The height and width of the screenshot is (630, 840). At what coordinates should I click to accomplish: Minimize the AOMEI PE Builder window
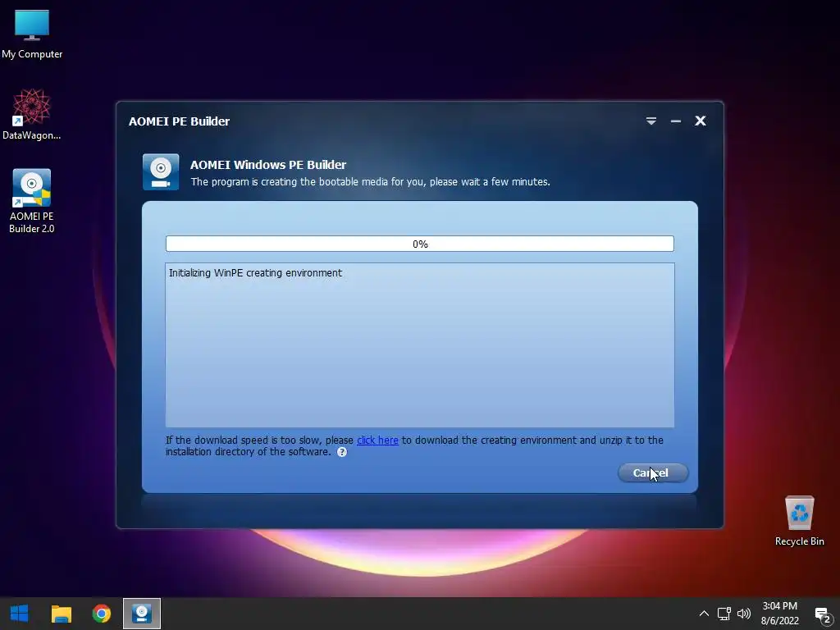pos(676,121)
